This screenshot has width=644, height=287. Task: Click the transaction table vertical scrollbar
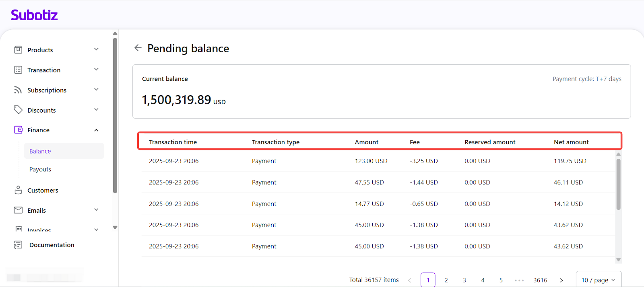click(618, 184)
